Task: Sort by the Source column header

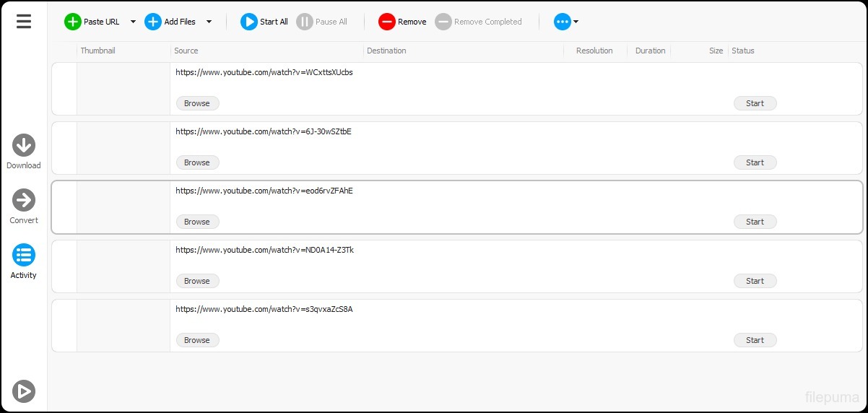Action: pyautogui.click(x=186, y=51)
